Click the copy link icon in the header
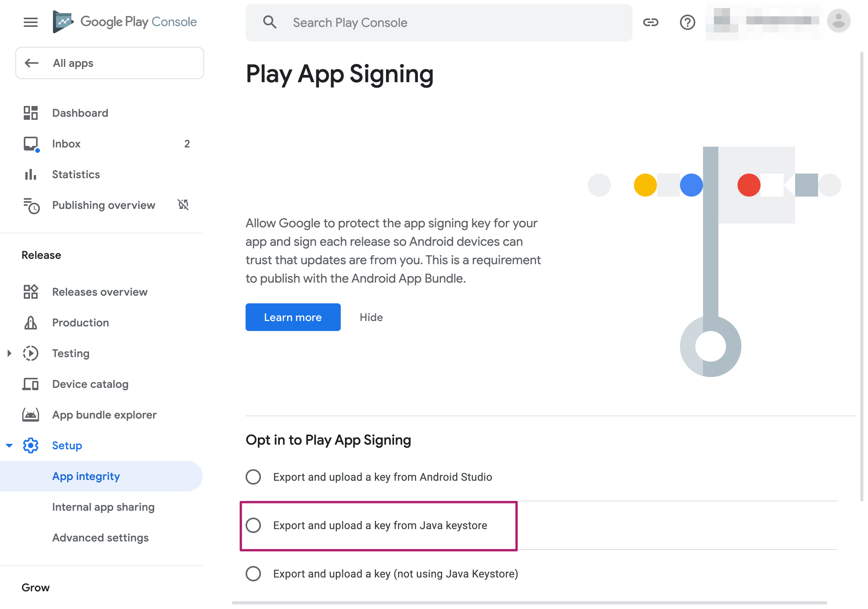This screenshot has width=868, height=609. click(x=652, y=22)
